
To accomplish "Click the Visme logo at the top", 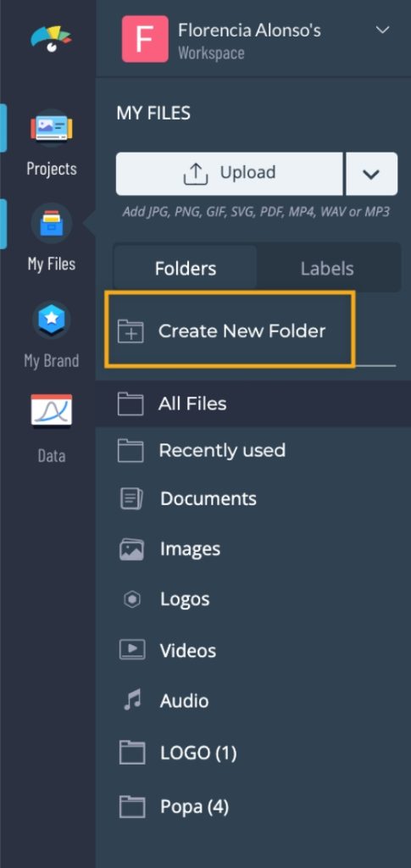I will (x=51, y=40).
